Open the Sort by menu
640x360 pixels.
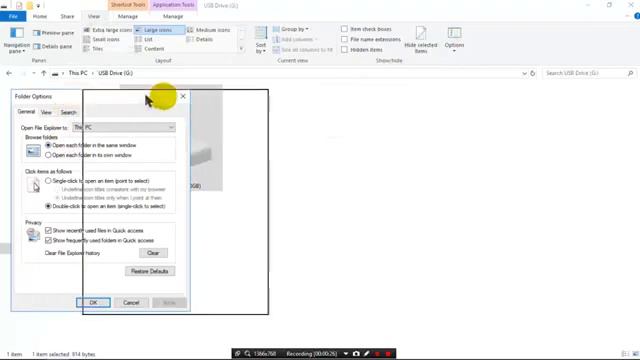(x=261, y=40)
